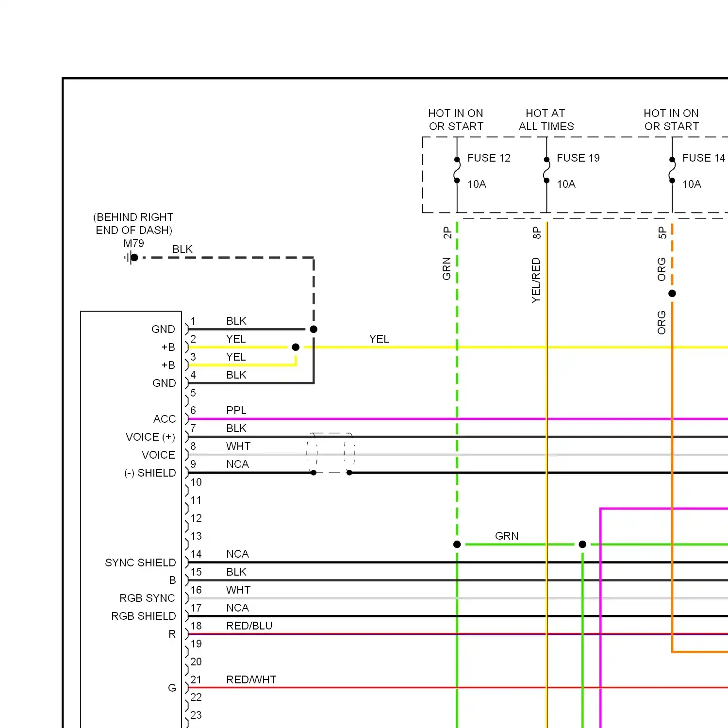
Task: Click the 5P connector label
Action: click(x=662, y=233)
